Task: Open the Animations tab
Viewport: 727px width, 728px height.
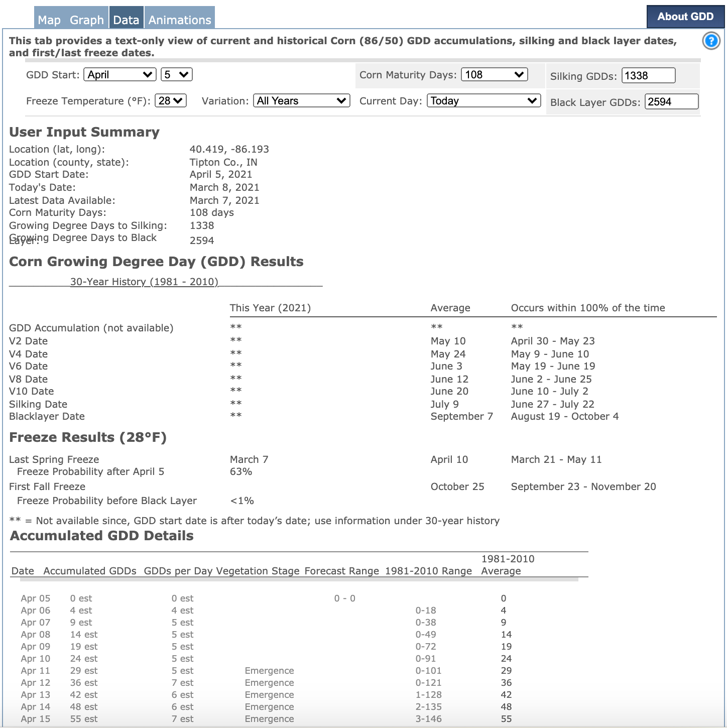Action: [x=180, y=20]
